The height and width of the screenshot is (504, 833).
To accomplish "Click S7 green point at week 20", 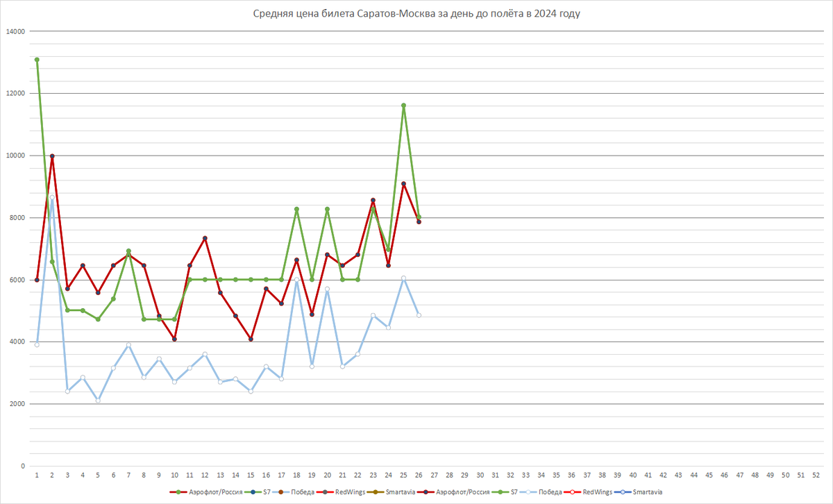I will point(327,209).
